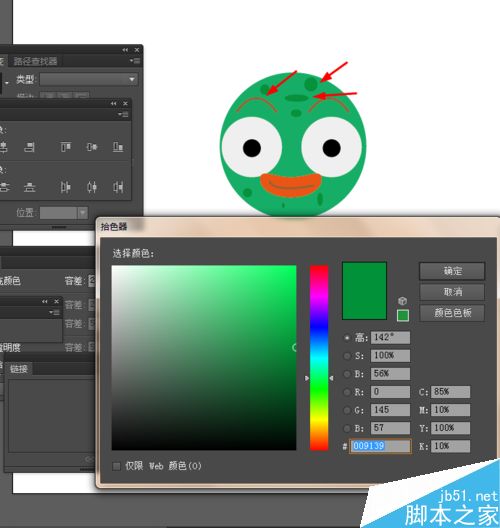Open the Align panel's options menu icon

[123, 114]
